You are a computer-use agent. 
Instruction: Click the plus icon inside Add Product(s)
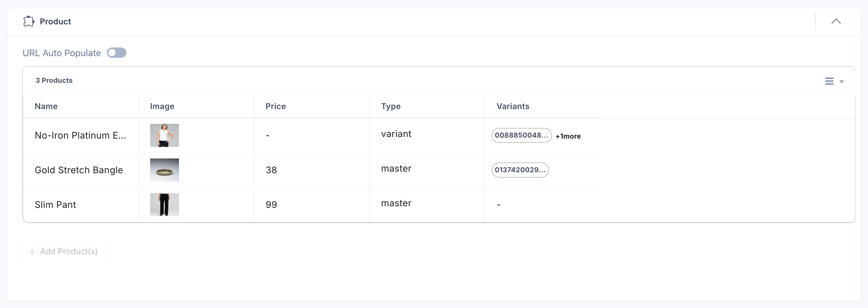32,252
